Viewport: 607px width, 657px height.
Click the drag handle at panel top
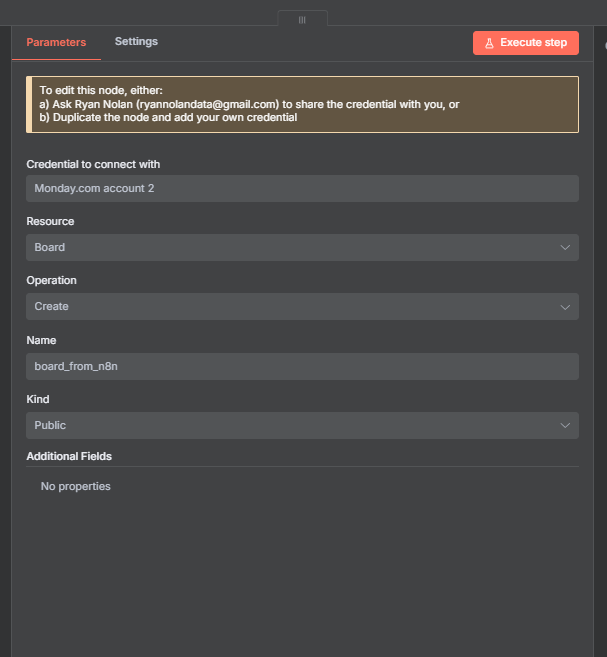302,19
